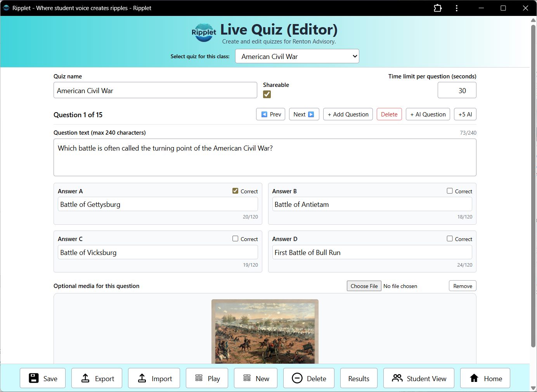Screen dimensions: 537x392
Task: Uncheck Correct for Answer A
Action: coord(235,191)
